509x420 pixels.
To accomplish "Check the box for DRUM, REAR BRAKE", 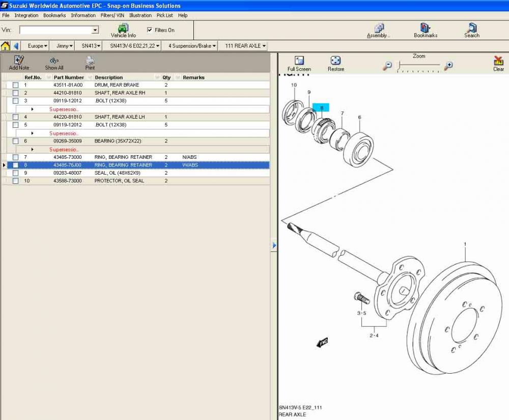I will pyautogui.click(x=16, y=85).
